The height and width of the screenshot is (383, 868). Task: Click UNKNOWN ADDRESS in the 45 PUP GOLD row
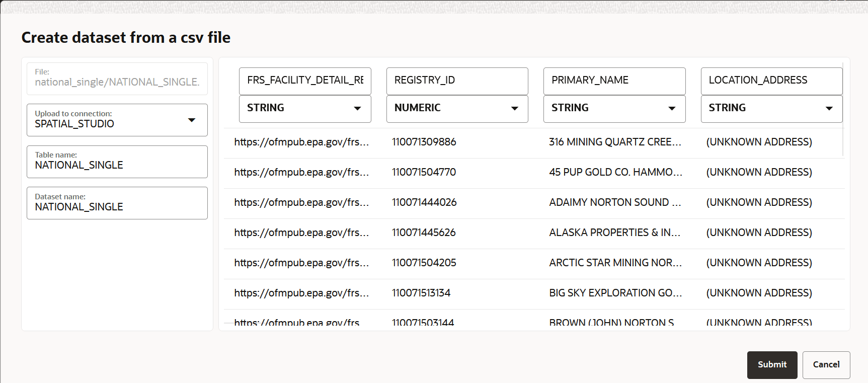pyautogui.click(x=759, y=172)
